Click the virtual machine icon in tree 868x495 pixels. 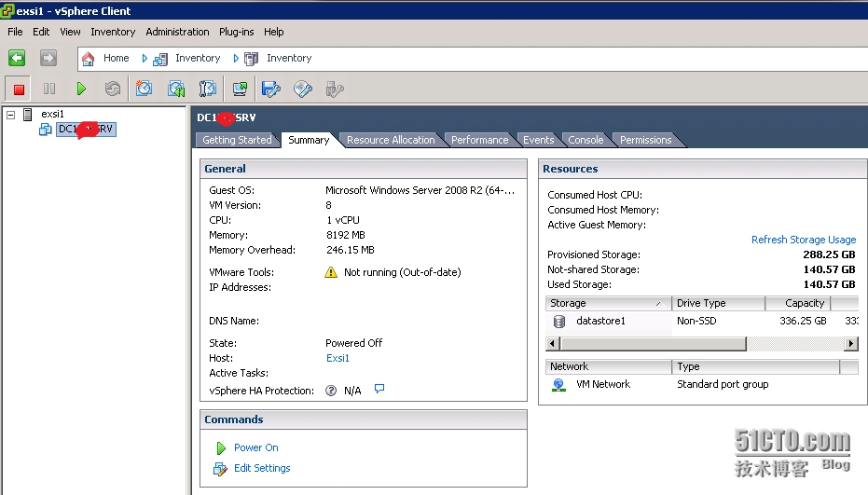[x=46, y=130]
